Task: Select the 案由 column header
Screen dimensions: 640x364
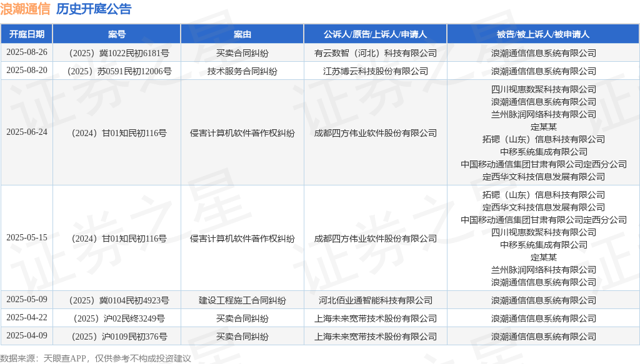Action: [x=242, y=34]
